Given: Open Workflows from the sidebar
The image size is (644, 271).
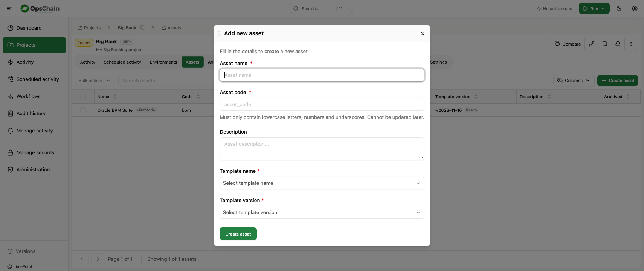Looking at the screenshot, I should tap(34, 96).
